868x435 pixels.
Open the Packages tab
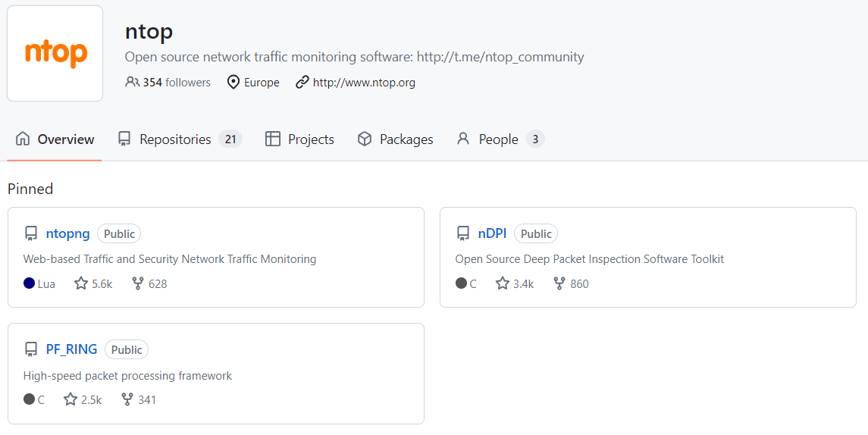[x=395, y=139]
